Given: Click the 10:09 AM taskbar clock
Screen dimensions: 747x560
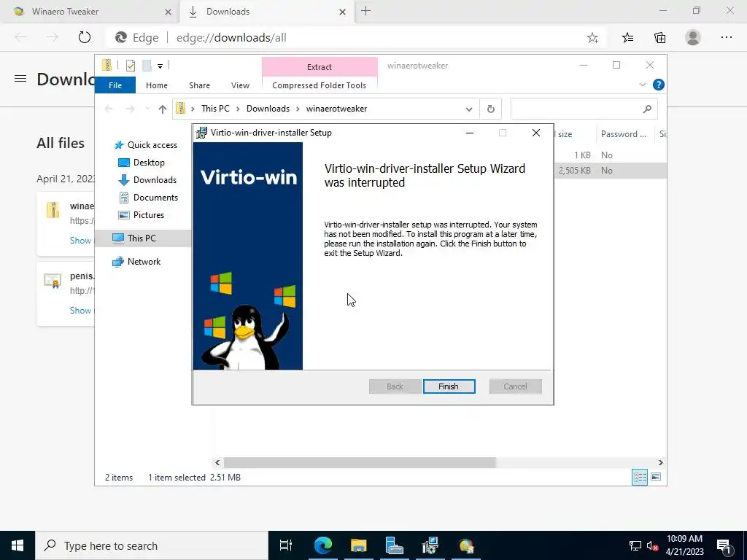Looking at the screenshot, I should click(684, 545).
